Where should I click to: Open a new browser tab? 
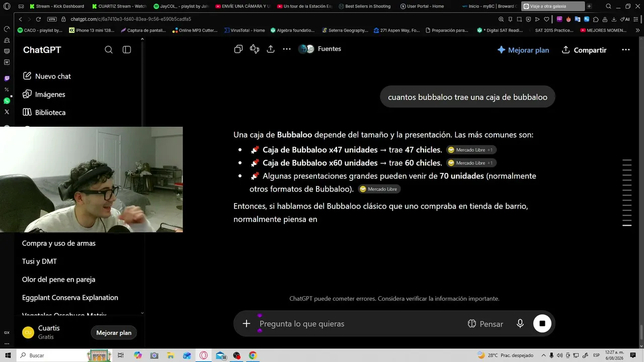pos(589,7)
